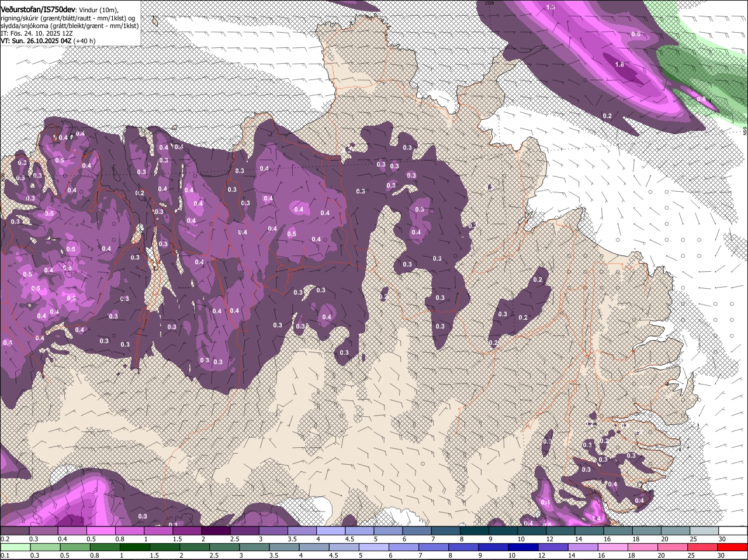The width and height of the screenshot is (748, 560).
Task: Select lower legend swatch between 0.8 and 1
Action: pyautogui.click(x=105, y=547)
